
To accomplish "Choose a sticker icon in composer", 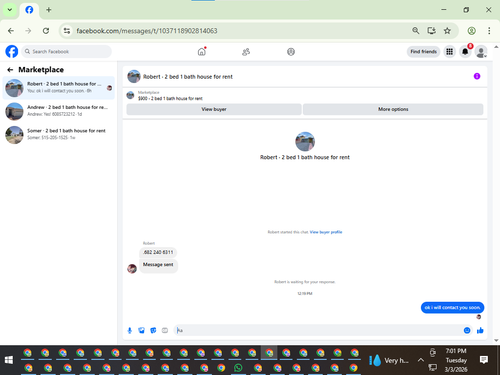I will tap(153, 330).
